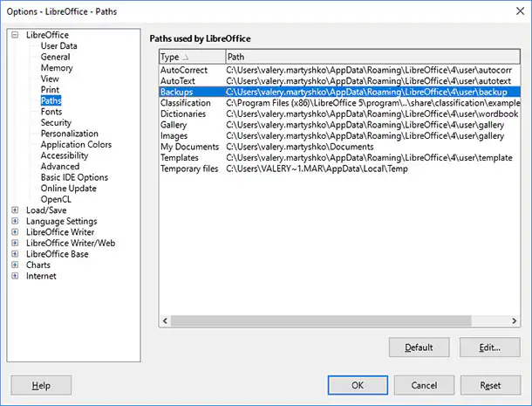Select the LibreOffice Base category label
Viewport: 532px width, 406px height.
57,254
